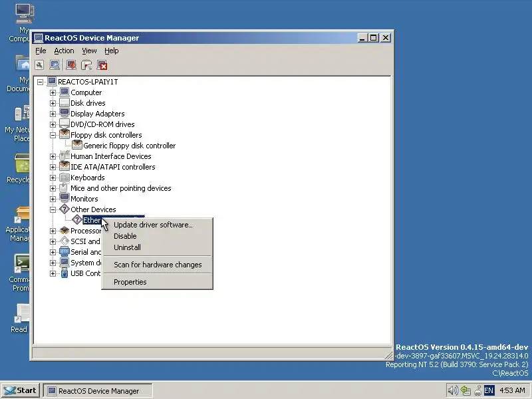Open the Start menu
This screenshot has width=532, height=399.
[x=21, y=390]
